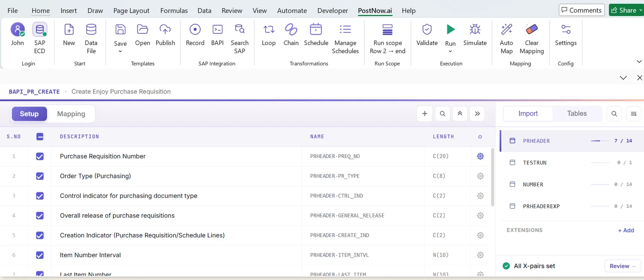Select the PRHEADER structure

(572, 141)
